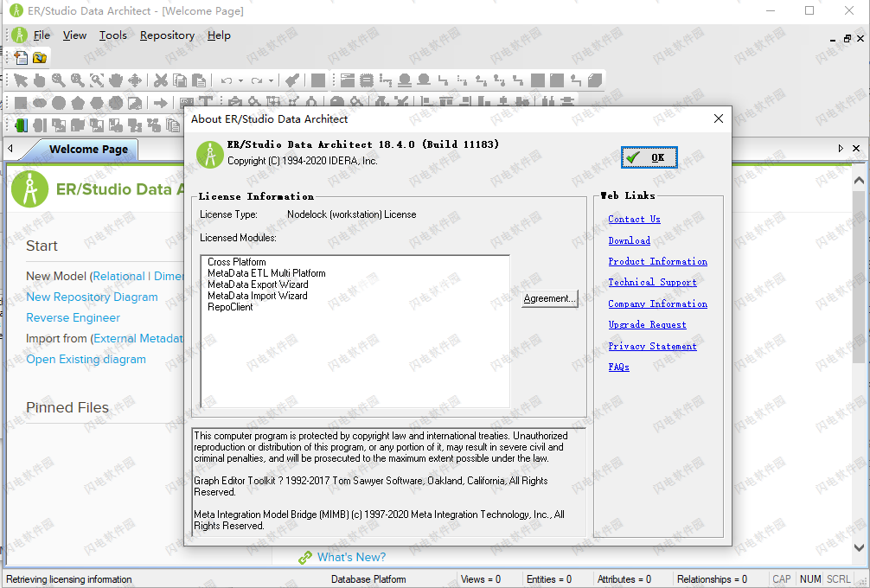The image size is (870, 588).
Task: Click the four-way arrow move icon
Action: click(135, 80)
